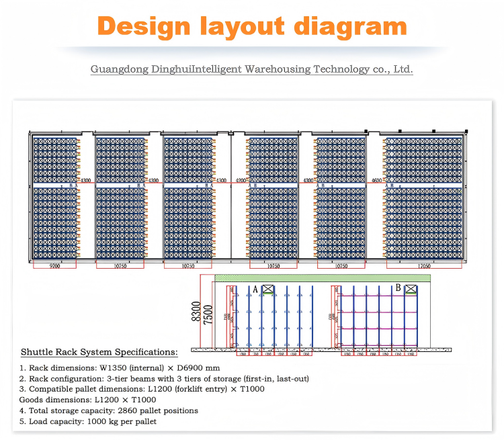The height and width of the screenshot is (440, 504).
Task: Select the "Shuttle Rack System Specifications:" heading
Action: point(99,352)
